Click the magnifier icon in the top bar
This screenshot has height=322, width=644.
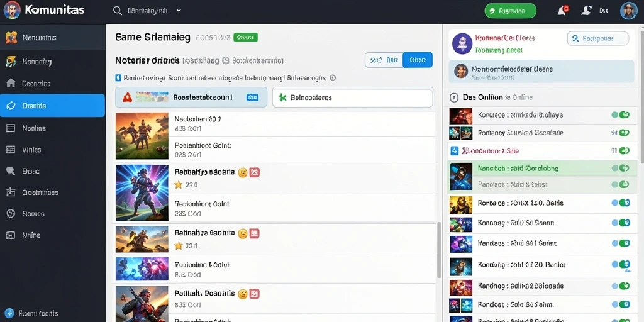point(118,11)
